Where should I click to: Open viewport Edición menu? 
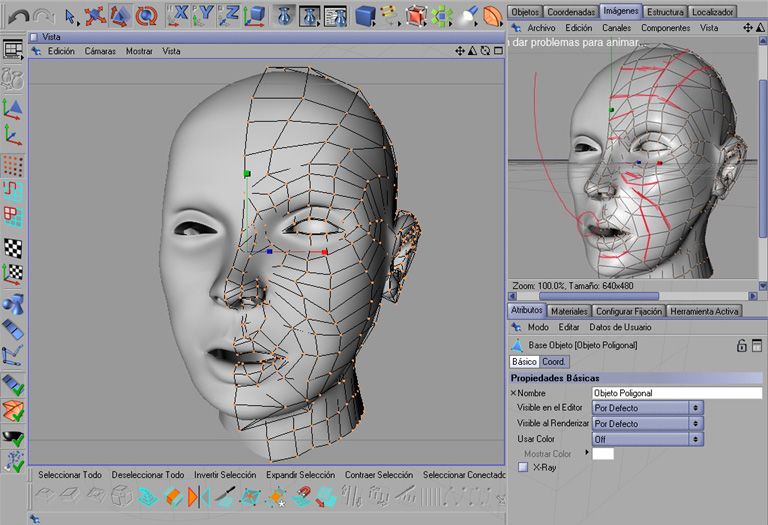(x=61, y=51)
